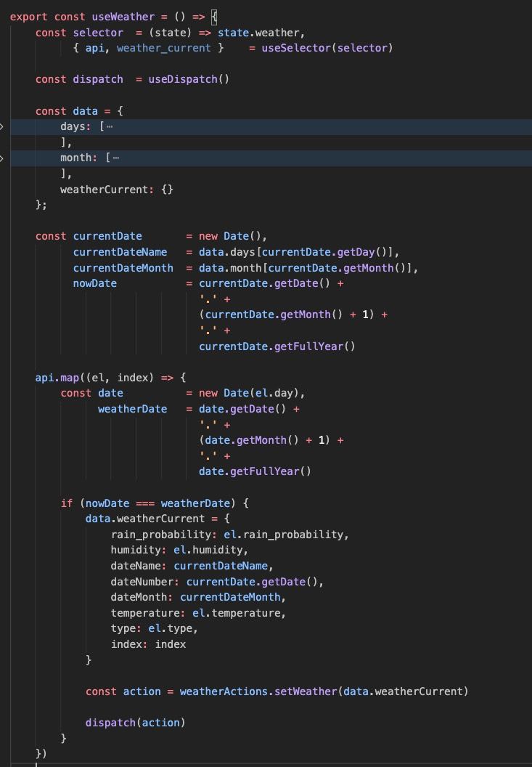
Task: Click the 'dateName:' object key
Action: point(139,566)
